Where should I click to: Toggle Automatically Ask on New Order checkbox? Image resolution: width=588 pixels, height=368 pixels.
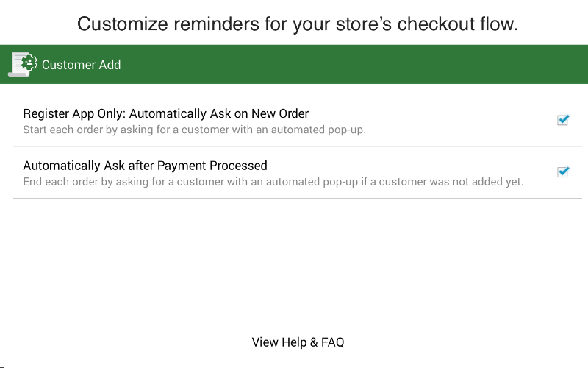[x=563, y=120]
